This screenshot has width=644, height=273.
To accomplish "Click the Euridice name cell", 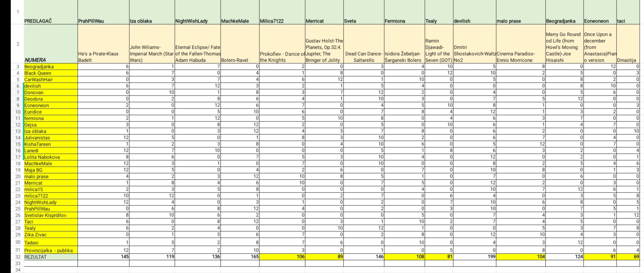I will [51, 112].
